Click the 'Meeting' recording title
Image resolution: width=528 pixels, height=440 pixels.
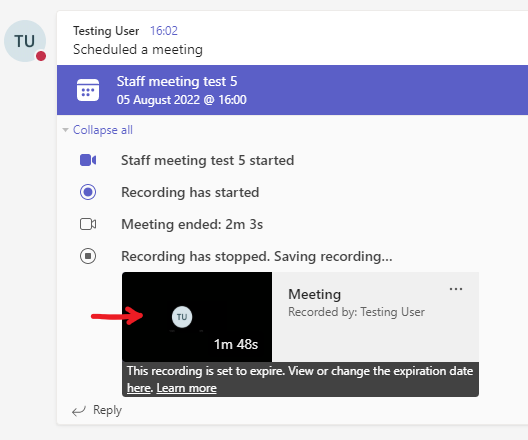click(x=315, y=294)
